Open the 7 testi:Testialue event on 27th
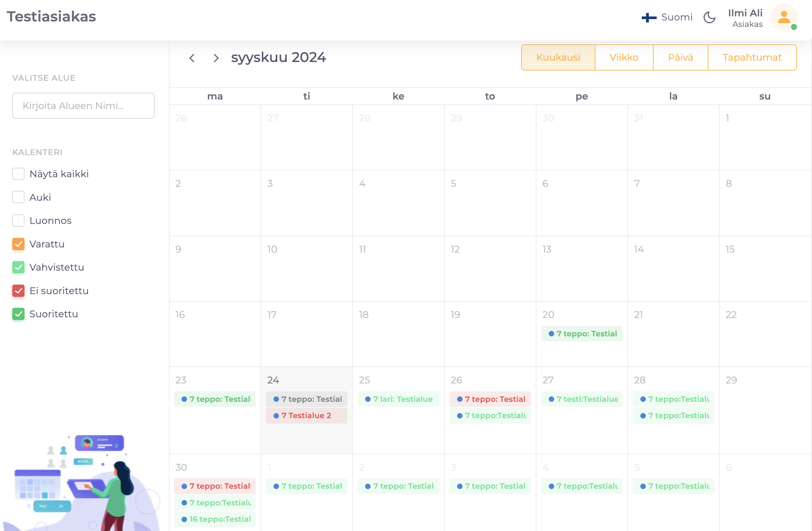The width and height of the screenshot is (812, 531). (x=582, y=399)
